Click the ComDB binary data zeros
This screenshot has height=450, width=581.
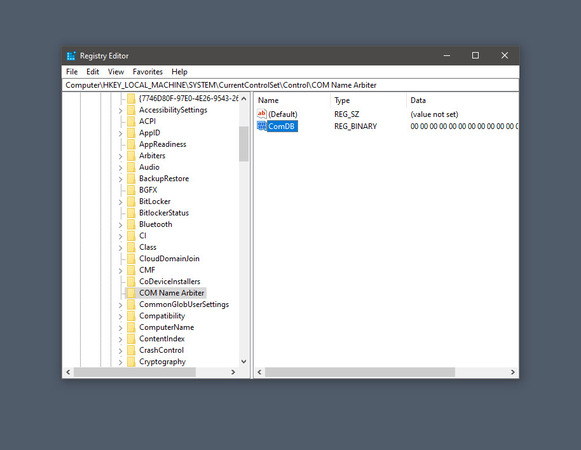(x=464, y=126)
